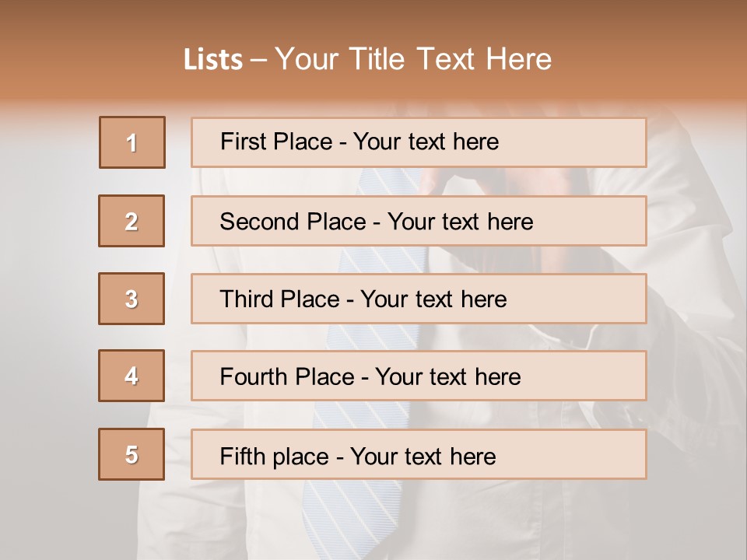Click the First Place text bar
747x560 pixels.
pyautogui.click(x=419, y=142)
